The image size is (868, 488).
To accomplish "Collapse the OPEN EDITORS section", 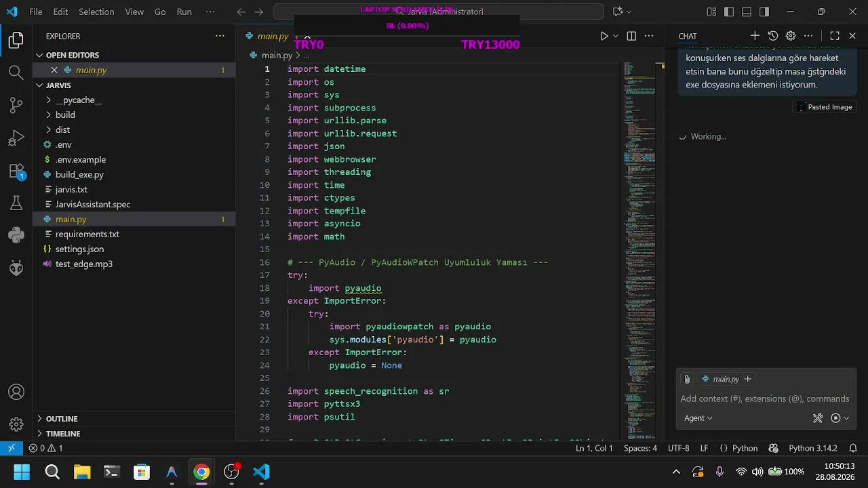I will tap(134, 55).
